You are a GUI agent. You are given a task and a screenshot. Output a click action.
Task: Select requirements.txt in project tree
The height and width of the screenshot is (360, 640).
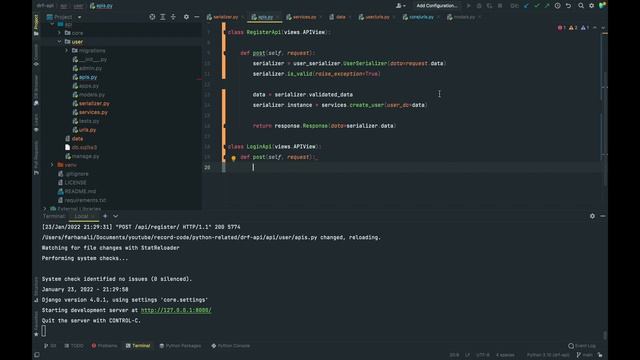(82, 200)
